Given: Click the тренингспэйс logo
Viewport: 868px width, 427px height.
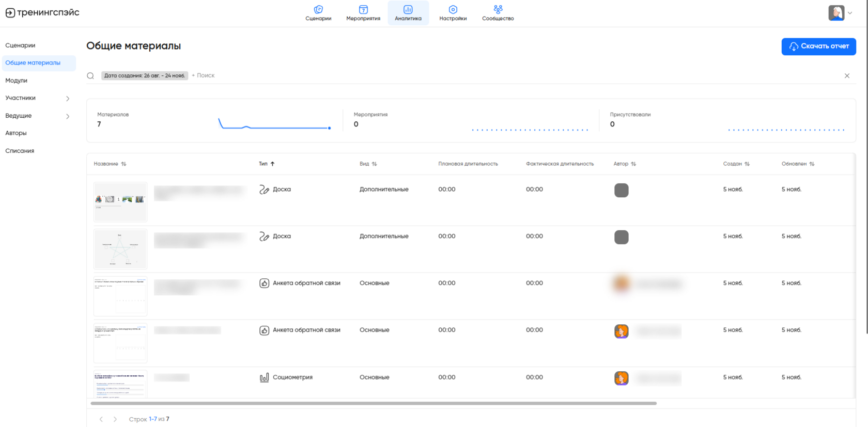Looking at the screenshot, I should coord(42,12).
